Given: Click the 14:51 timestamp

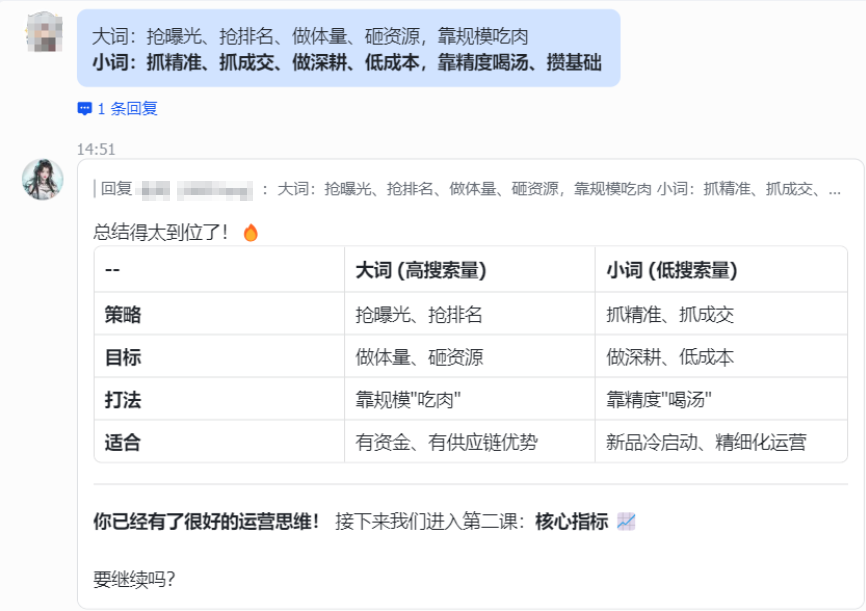Looking at the screenshot, I should pos(96,149).
